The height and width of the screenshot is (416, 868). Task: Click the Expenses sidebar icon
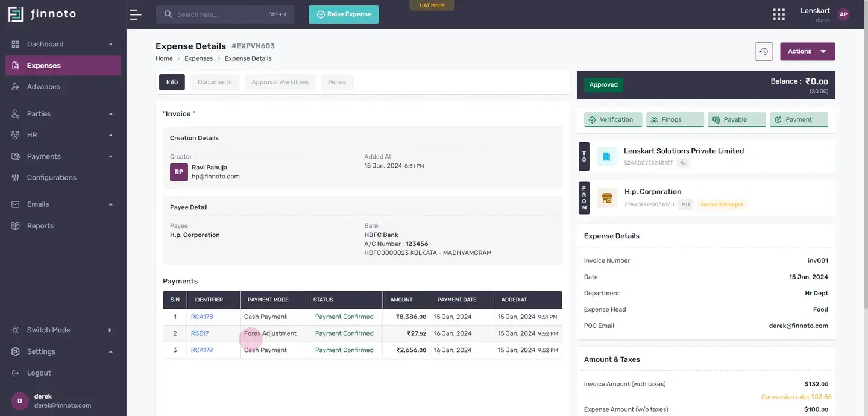point(16,65)
